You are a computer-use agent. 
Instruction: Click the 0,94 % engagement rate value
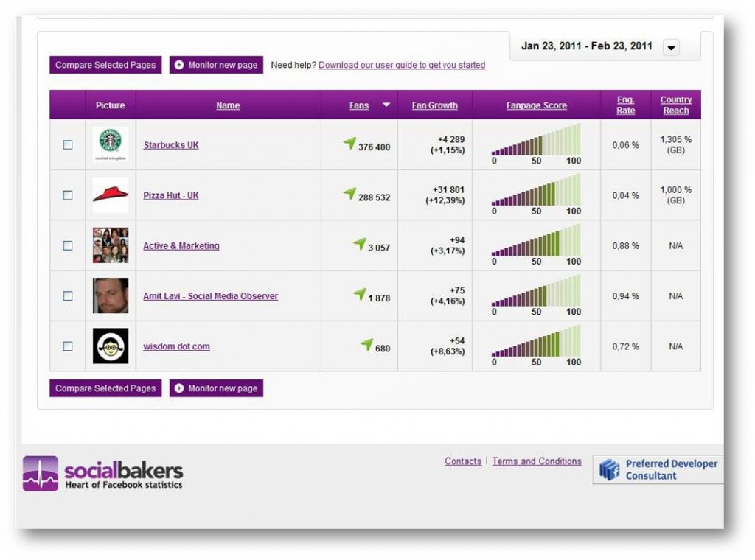click(625, 296)
